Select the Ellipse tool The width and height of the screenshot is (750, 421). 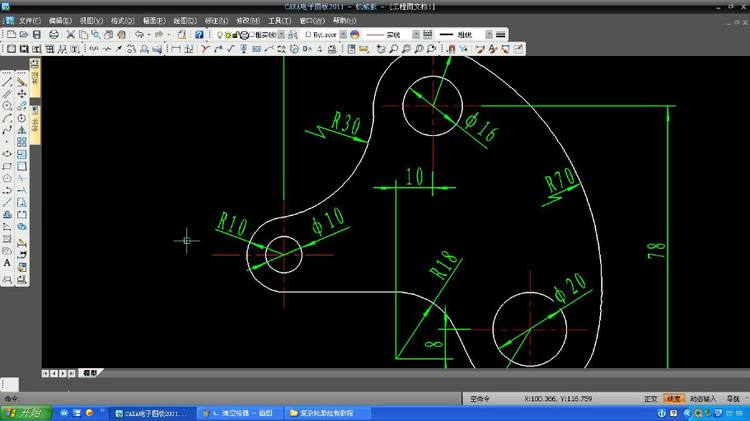click(7, 154)
